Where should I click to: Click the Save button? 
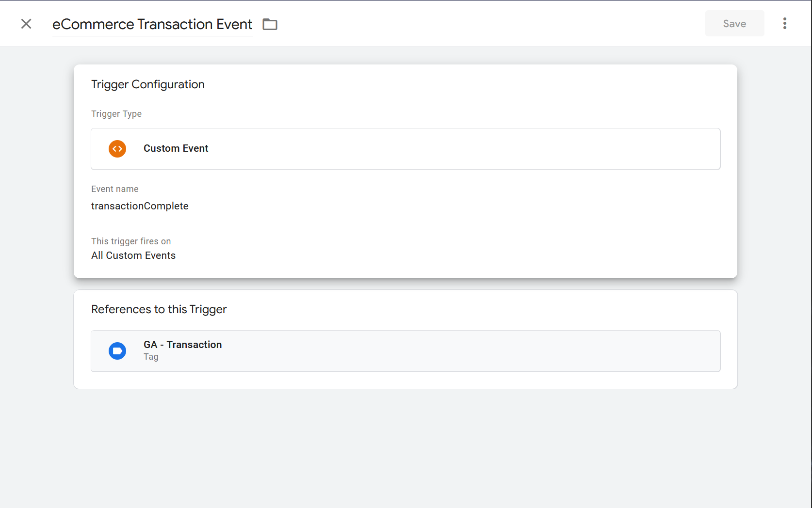click(x=734, y=24)
